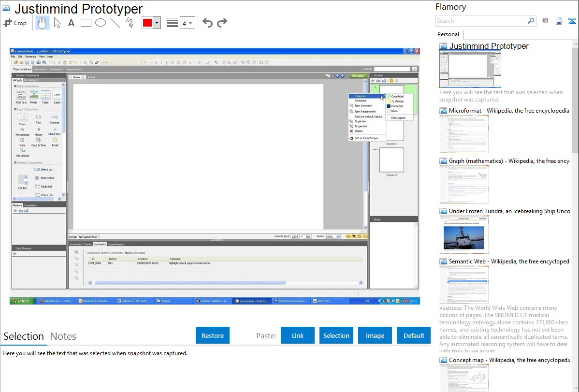
Task: Click the app icon beside the main title
Action: 6,8
